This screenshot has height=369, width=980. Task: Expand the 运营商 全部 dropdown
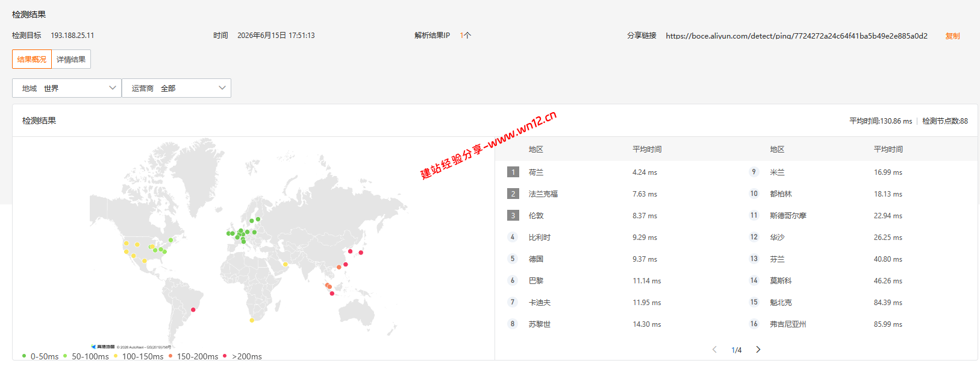176,88
